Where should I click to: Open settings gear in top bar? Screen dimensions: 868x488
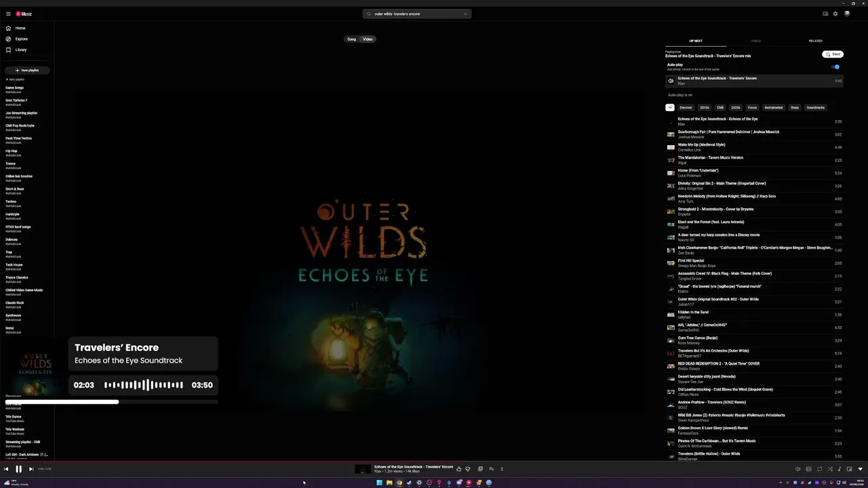pyautogui.click(x=835, y=14)
